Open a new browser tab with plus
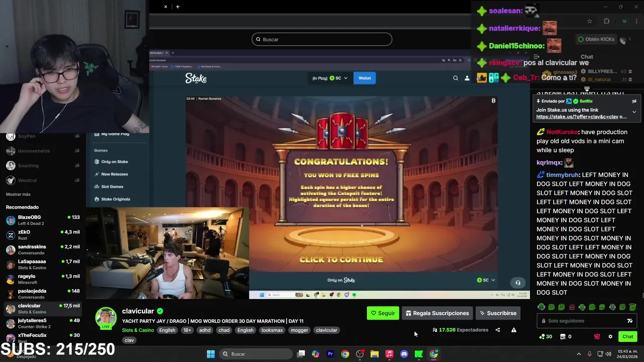644x362 pixels. point(178,7)
